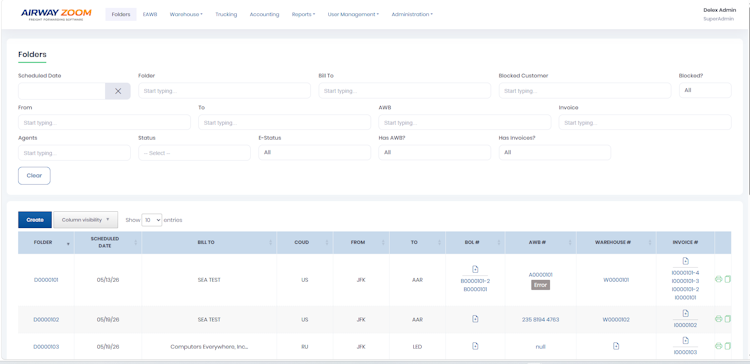The image size is (750, 364).
Task: Change the Show entries count dropdown
Action: (x=152, y=220)
